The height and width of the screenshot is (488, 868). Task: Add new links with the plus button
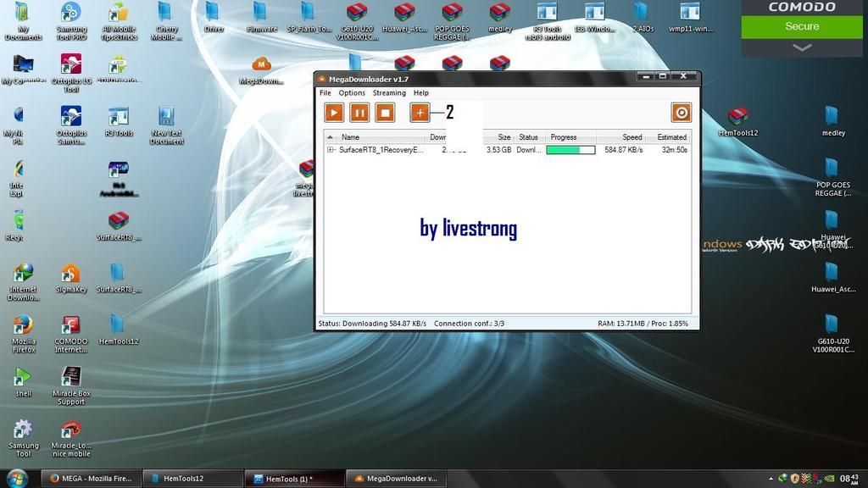420,113
